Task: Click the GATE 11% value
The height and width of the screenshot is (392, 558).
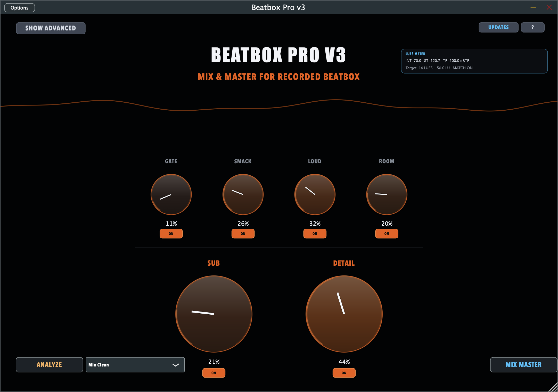Action: pos(171,224)
